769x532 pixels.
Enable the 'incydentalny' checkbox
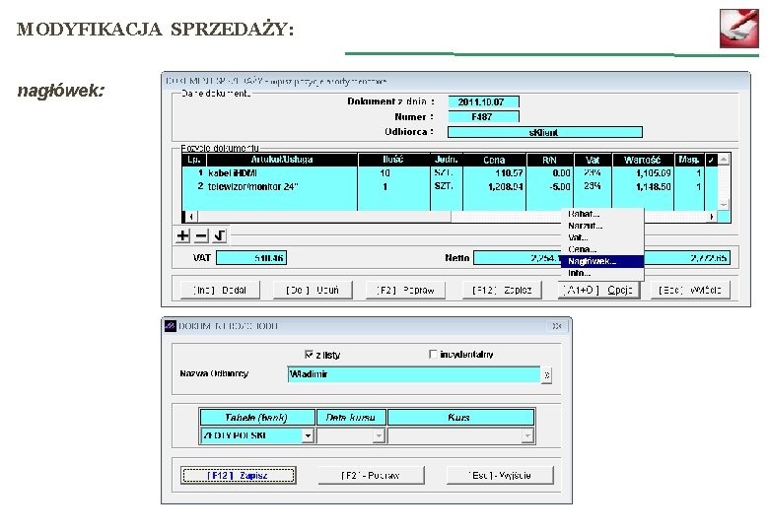click(x=433, y=354)
